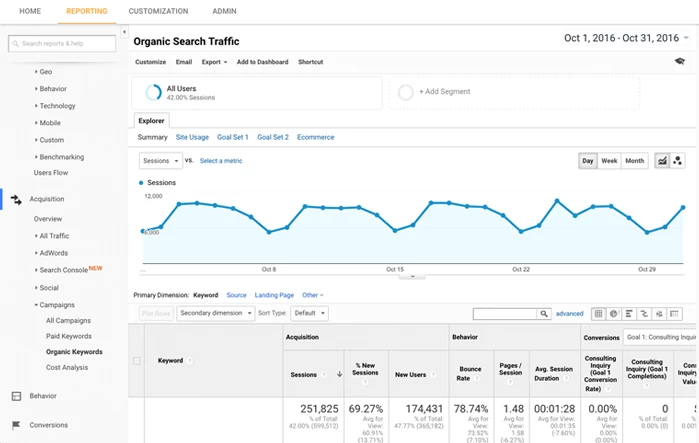Image resolution: width=699 pixels, height=443 pixels.
Task: Switch to line chart view icon
Action: tap(662, 161)
